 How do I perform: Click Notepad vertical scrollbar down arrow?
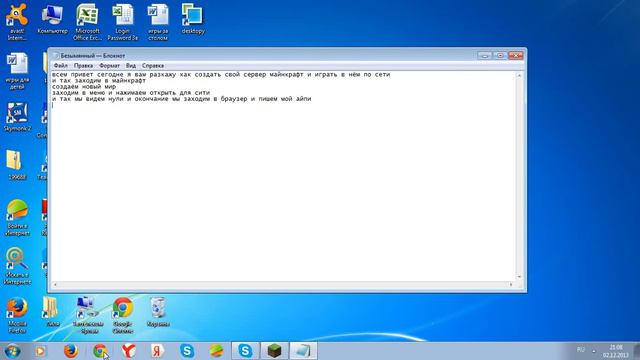519,277
